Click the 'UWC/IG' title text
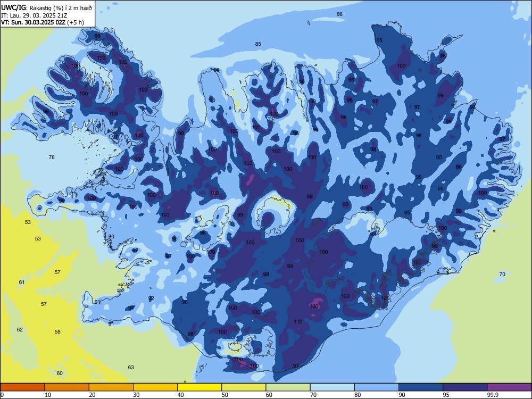The width and height of the screenshot is (532, 399). 13,8
